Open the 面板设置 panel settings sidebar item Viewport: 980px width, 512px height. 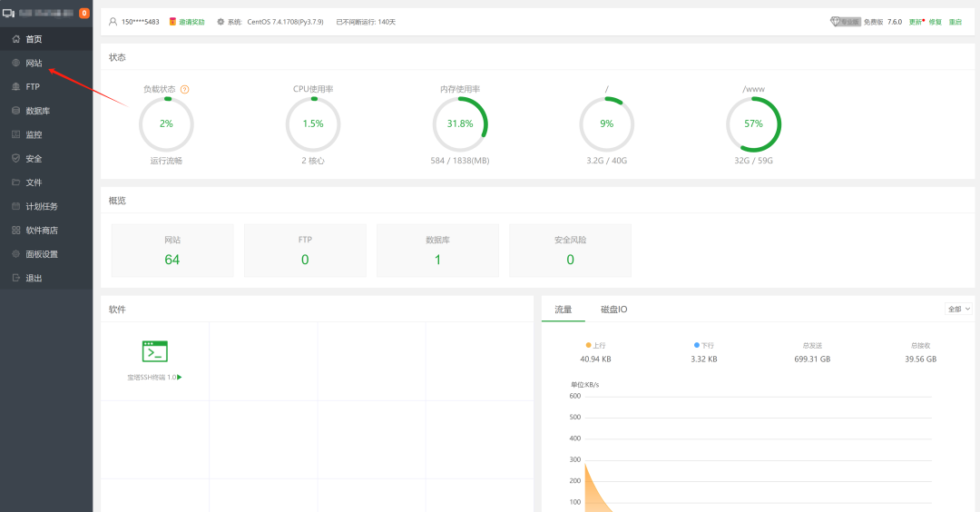tap(46, 254)
